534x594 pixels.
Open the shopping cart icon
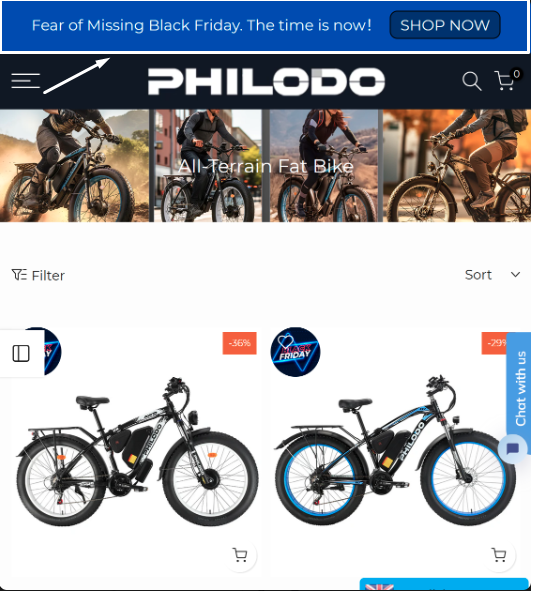click(506, 81)
